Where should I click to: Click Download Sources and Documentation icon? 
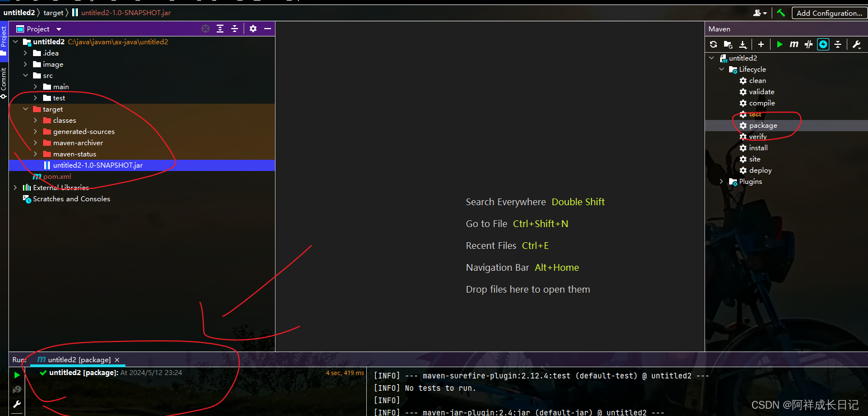(743, 44)
